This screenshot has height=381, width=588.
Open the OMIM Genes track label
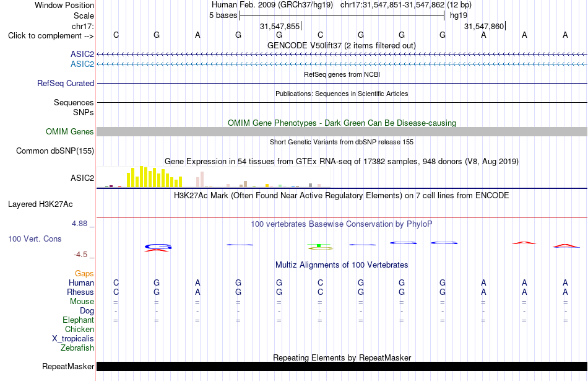70,132
